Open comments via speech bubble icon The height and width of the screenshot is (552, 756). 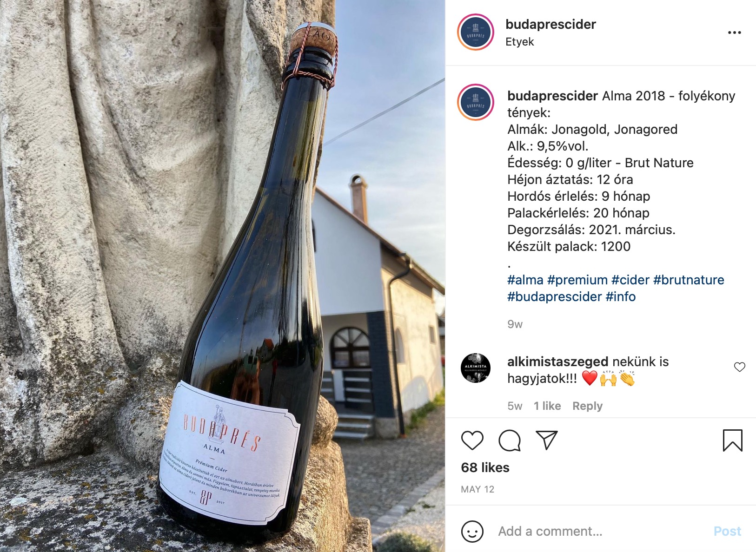coord(510,440)
